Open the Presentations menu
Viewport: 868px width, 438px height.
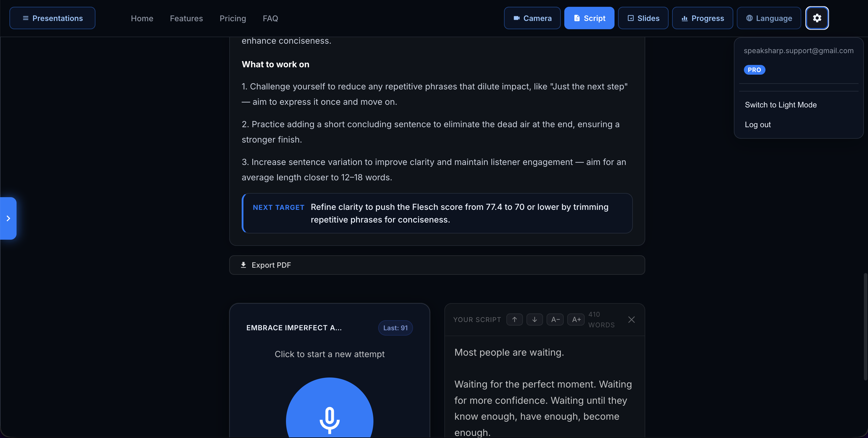[x=52, y=18]
